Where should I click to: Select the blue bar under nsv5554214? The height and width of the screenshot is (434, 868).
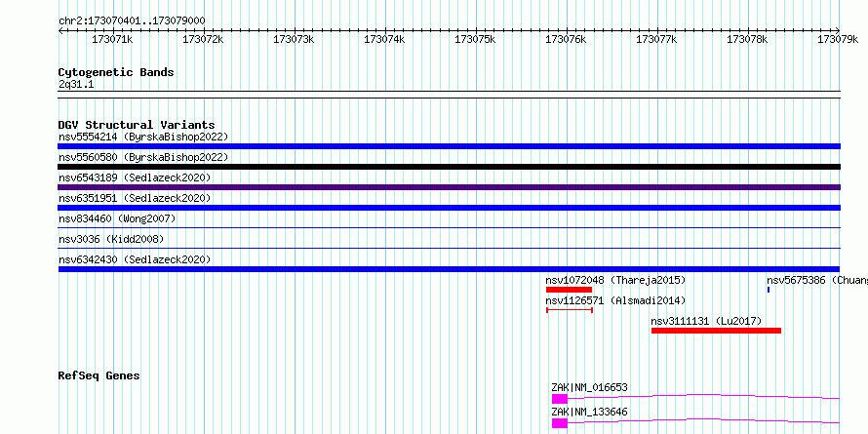click(x=449, y=146)
